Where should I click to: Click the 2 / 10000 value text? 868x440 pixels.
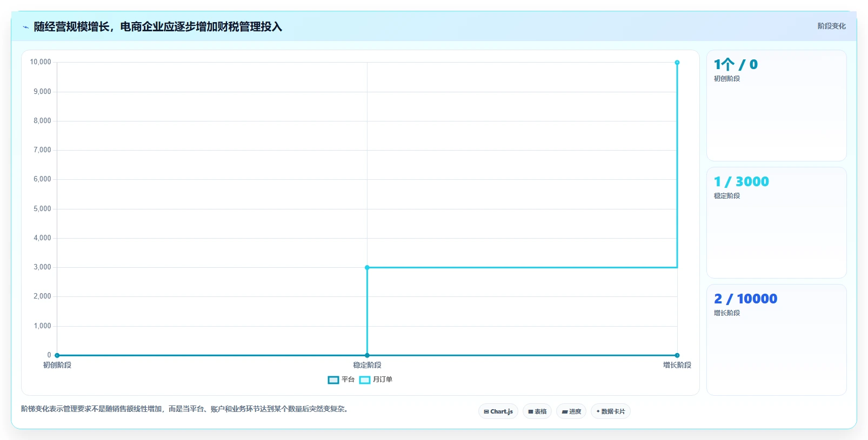(745, 299)
